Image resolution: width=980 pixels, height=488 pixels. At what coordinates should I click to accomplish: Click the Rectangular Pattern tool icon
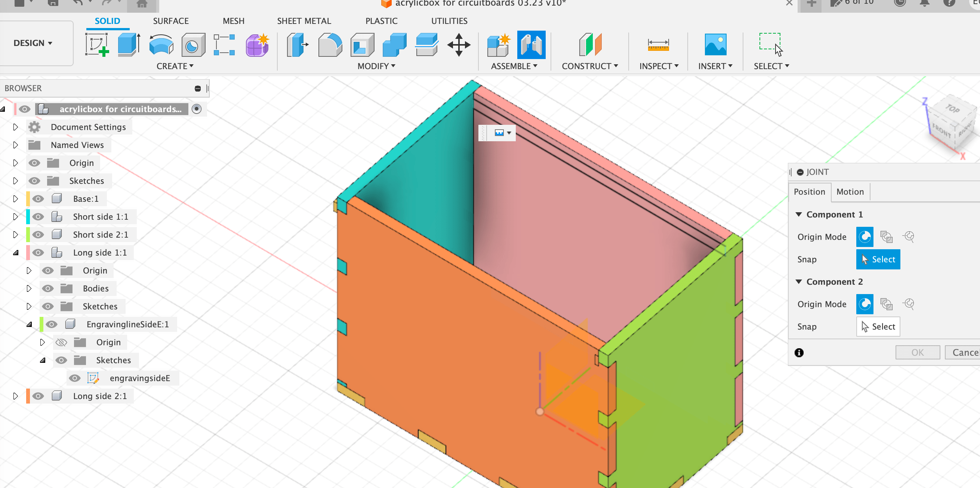224,44
